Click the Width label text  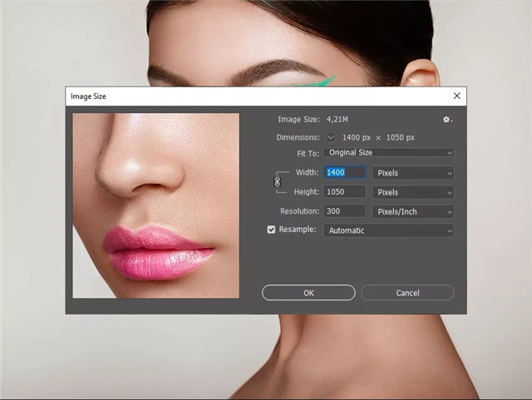pyautogui.click(x=307, y=172)
